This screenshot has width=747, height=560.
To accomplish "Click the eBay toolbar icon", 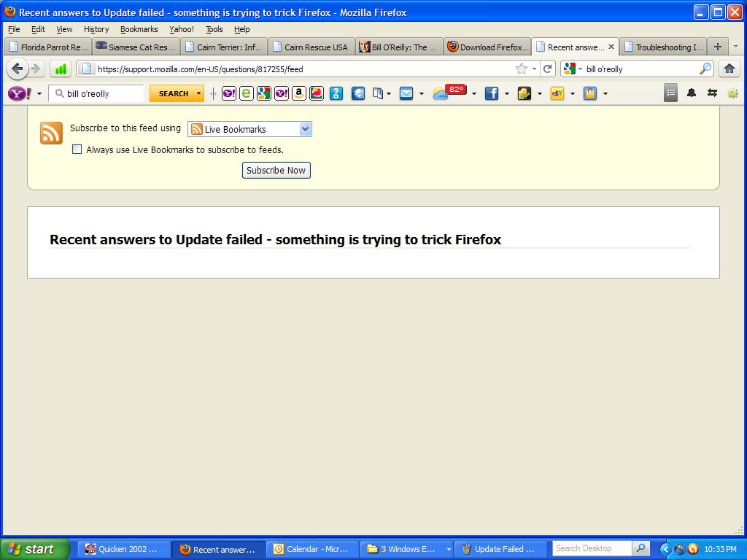I will [557, 94].
